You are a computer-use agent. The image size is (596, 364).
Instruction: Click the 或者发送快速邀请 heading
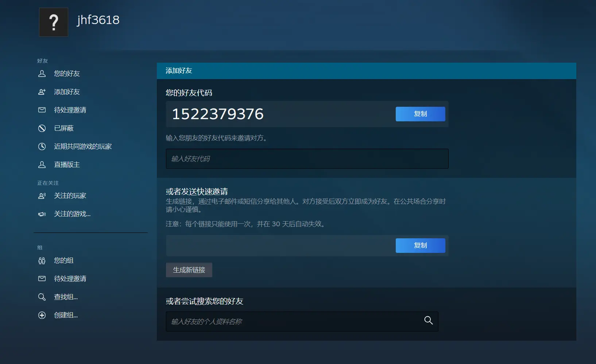[197, 192]
